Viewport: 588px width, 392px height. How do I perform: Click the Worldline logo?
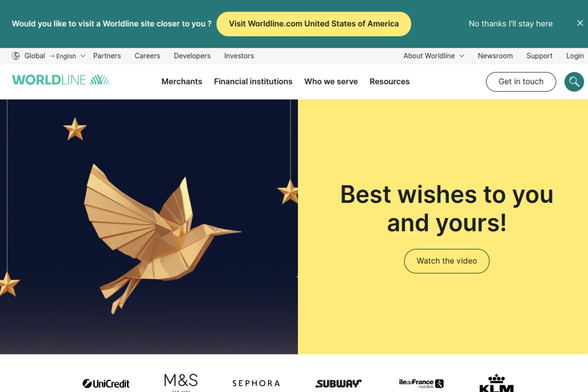click(x=61, y=80)
